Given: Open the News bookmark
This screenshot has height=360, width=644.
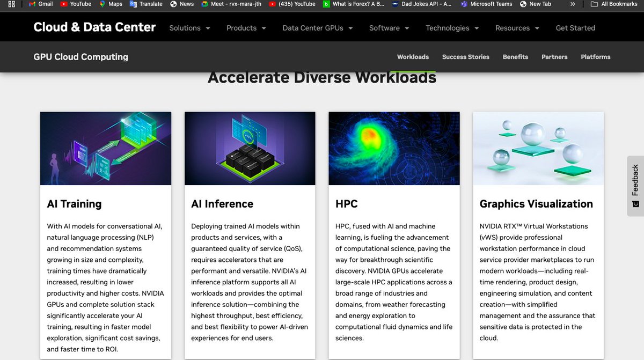Looking at the screenshot, I should pyautogui.click(x=182, y=4).
